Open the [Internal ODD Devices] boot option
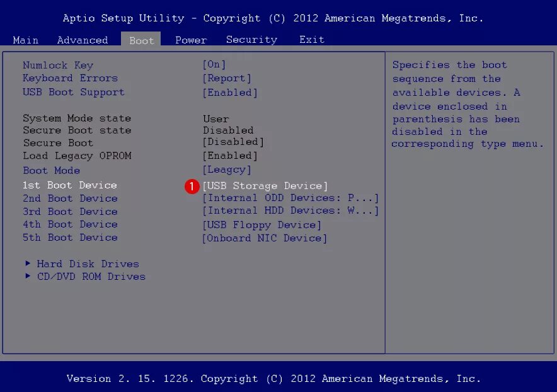 pos(290,198)
